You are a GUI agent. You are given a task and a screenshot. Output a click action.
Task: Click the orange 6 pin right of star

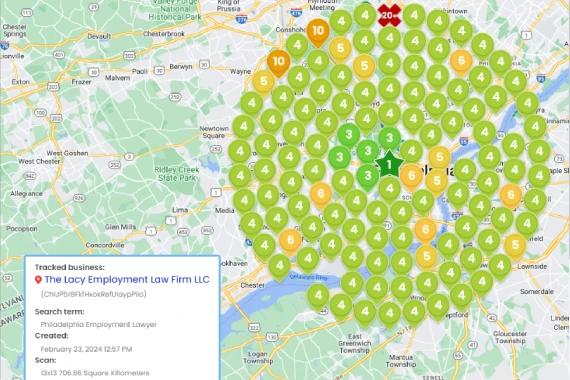coord(412,178)
